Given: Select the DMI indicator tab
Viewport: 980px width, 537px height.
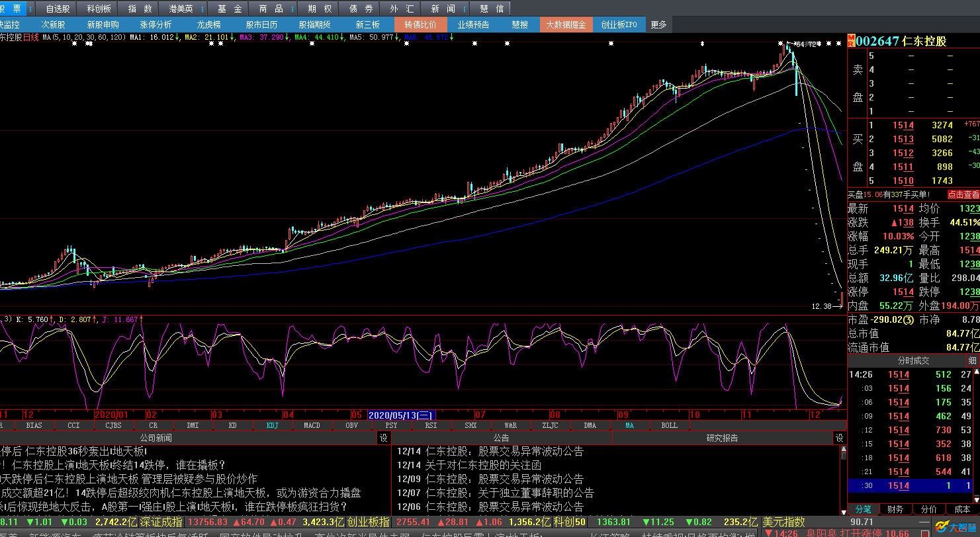Looking at the screenshot, I should [x=193, y=426].
